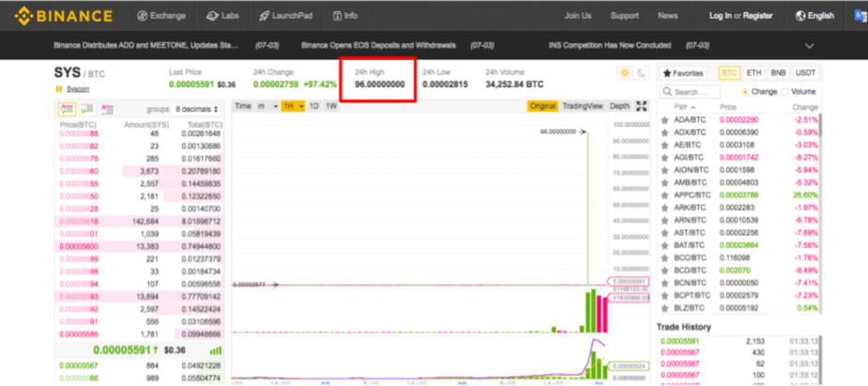868x386 pixels.
Task: Select the Volume radio button
Action: 785,92
